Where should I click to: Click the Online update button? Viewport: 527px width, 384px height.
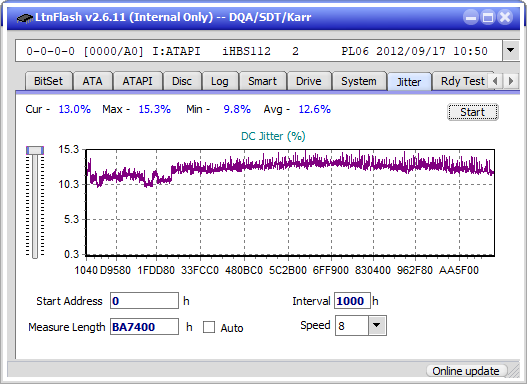(466, 371)
